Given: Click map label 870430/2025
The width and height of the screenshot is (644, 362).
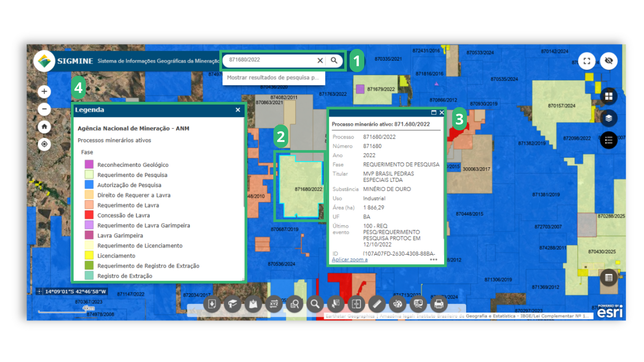Looking at the screenshot, I should (x=602, y=252).
